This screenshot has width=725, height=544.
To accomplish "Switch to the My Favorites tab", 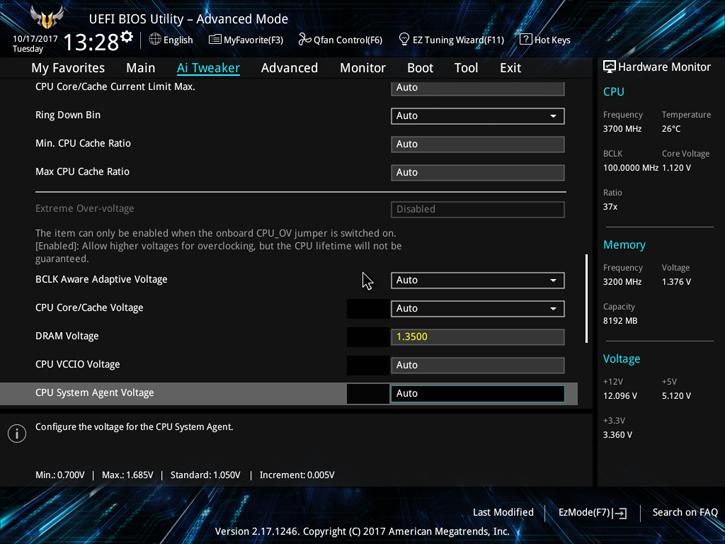I will [x=68, y=68].
